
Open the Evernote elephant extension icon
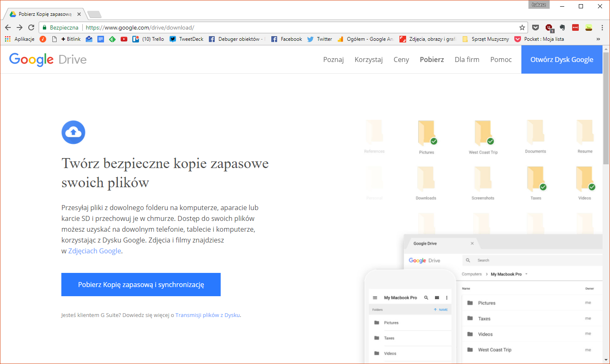pyautogui.click(x=563, y=27)
